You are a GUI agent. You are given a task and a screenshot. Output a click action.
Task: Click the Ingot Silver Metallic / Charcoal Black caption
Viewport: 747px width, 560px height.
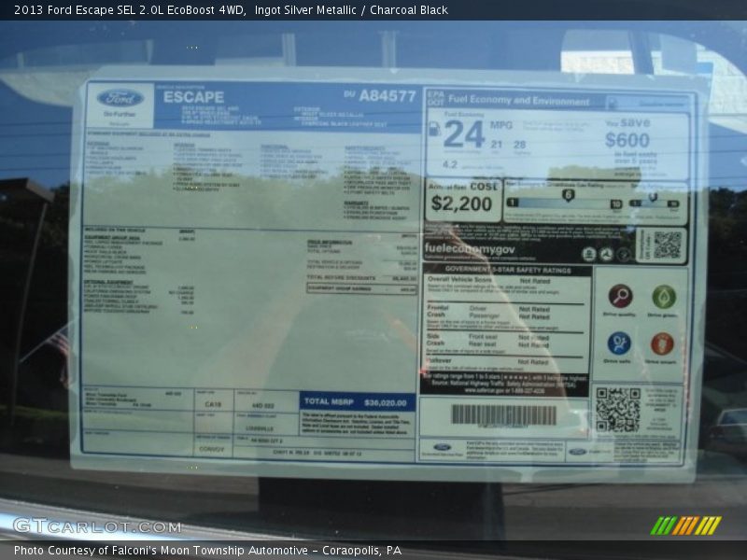click(351, 10)
